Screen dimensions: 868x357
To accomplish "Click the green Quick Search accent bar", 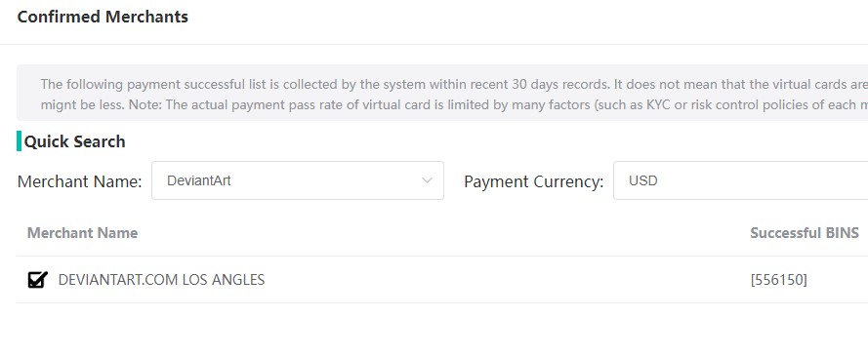I will [x=19, y=141].
